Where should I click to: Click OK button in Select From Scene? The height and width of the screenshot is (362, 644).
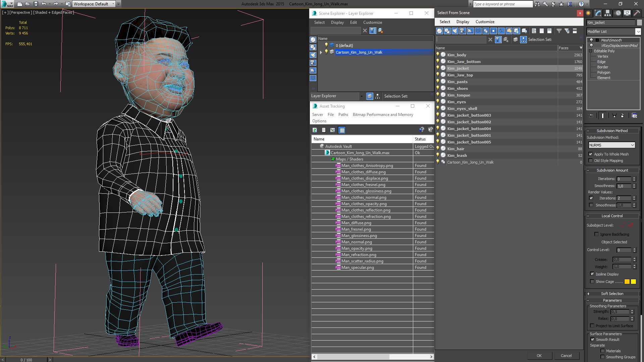539,356
